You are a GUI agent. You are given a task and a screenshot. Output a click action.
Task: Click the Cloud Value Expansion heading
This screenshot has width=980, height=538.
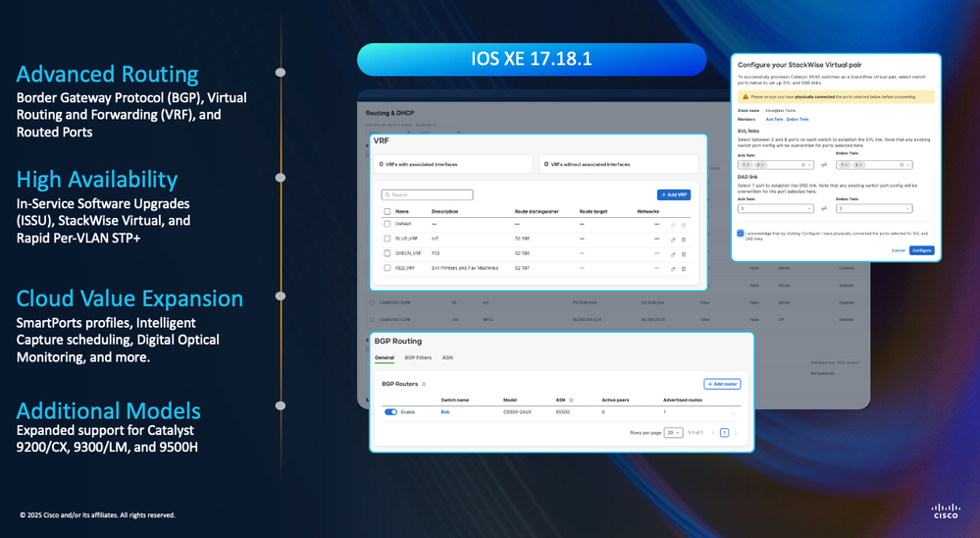click(129, 298)
